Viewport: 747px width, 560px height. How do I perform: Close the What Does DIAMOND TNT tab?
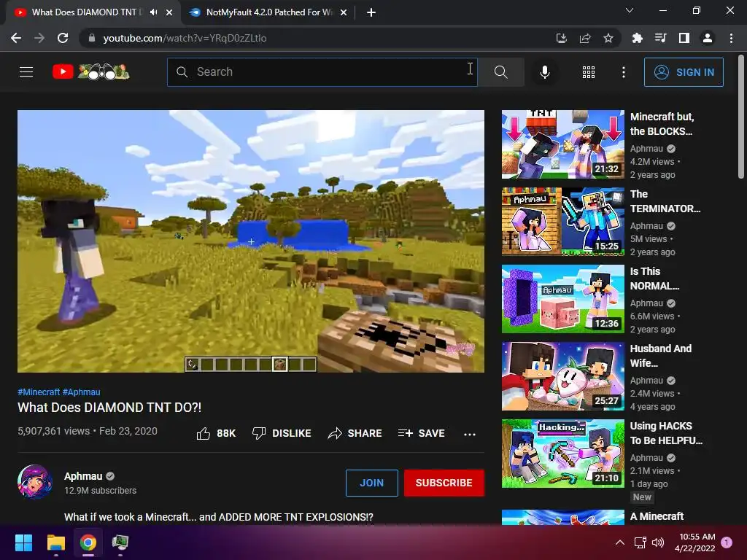pos(169,12)
